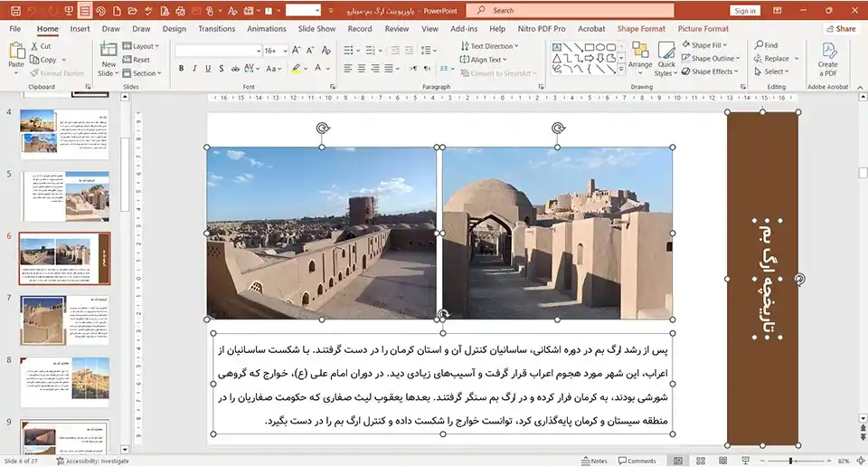
Task: Select the triangle shape in shapes gallery
Action: (557, 58)
